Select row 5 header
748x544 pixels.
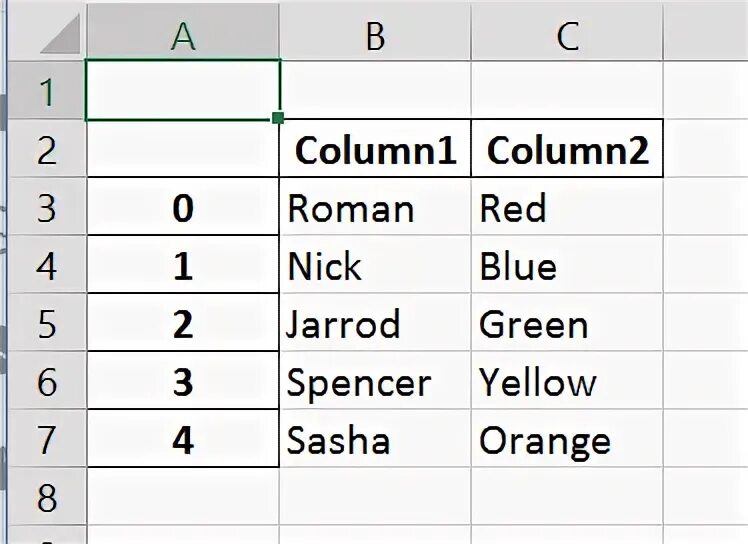pyautogui.click(x=45, y=325)
